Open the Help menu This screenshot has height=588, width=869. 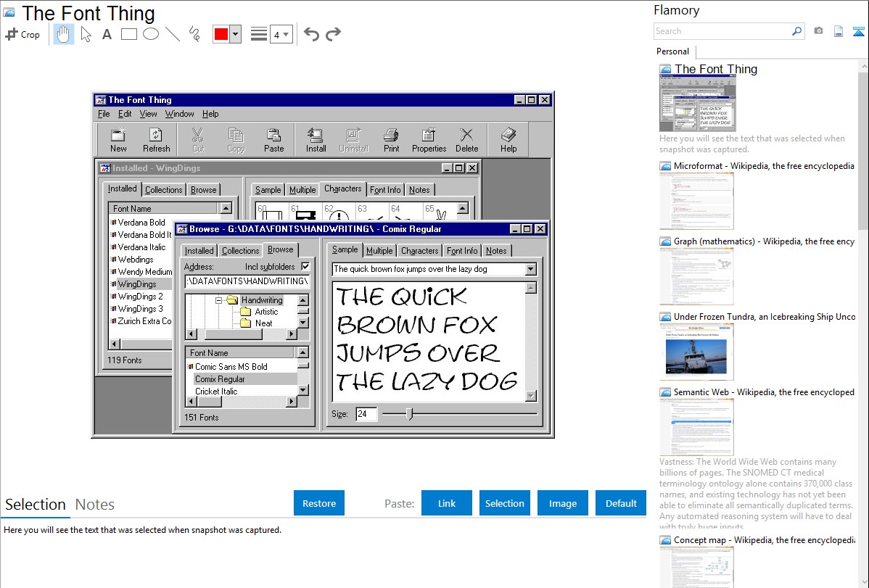coord(210,114)
